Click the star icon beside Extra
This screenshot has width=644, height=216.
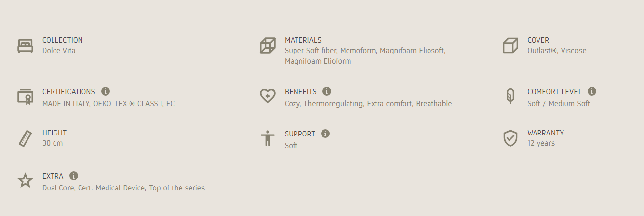25,180
